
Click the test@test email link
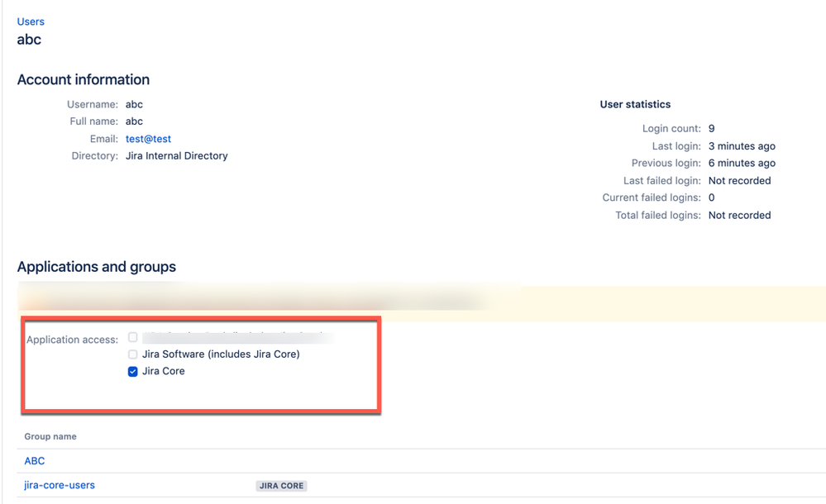tap(148, 139)
